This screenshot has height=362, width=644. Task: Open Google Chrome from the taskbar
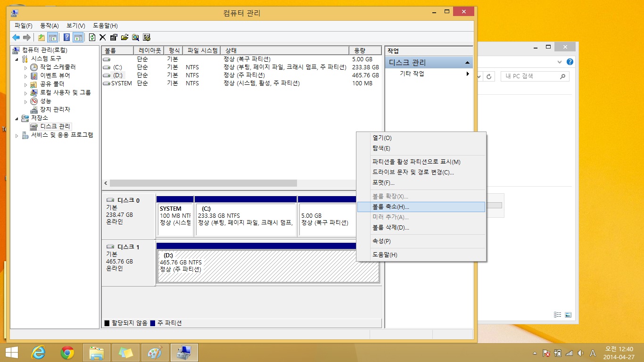click(67, 352)
